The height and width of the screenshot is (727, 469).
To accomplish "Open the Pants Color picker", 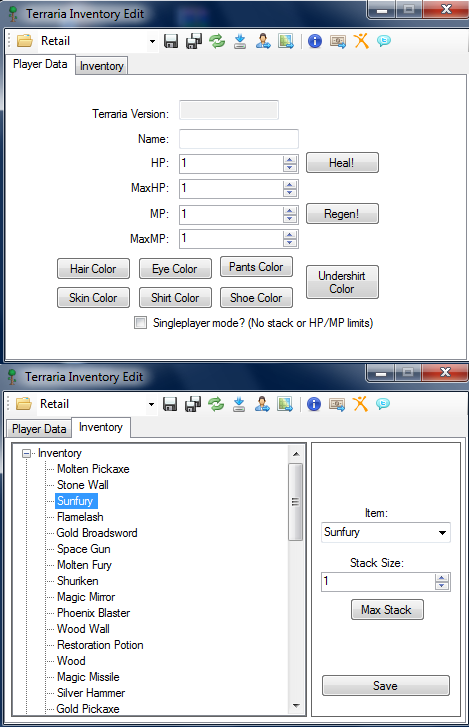I will click(256, 267).
